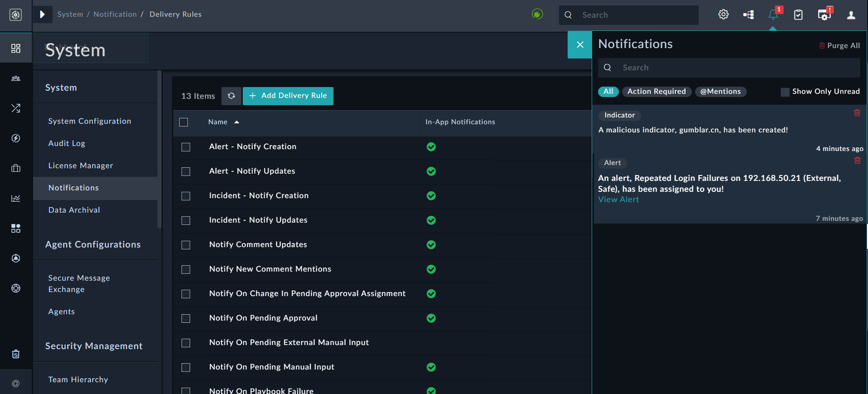Open the shuffle arrows icon in sidebar
The height and width of the screenshot is (394, 868).
pos(16,108)
